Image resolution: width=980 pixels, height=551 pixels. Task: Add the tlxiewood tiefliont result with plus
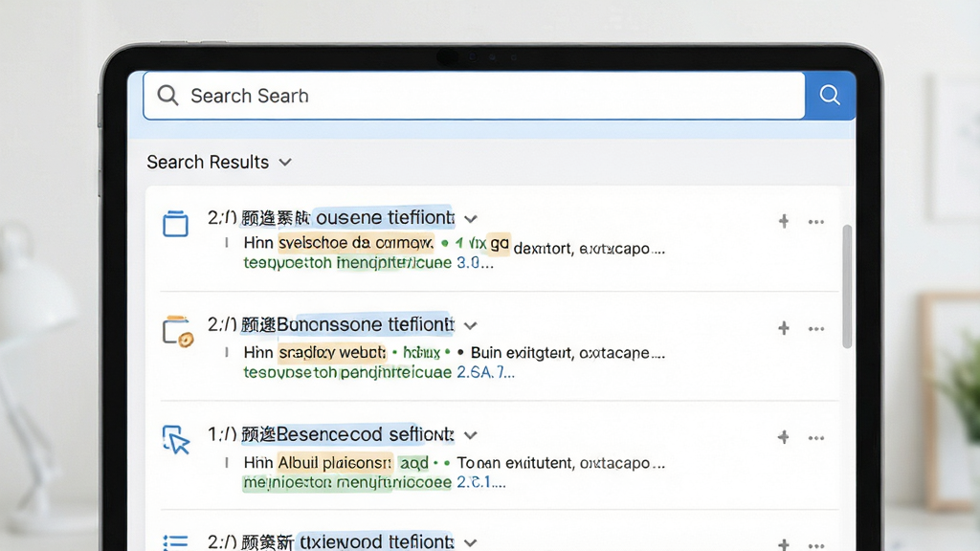783,544
